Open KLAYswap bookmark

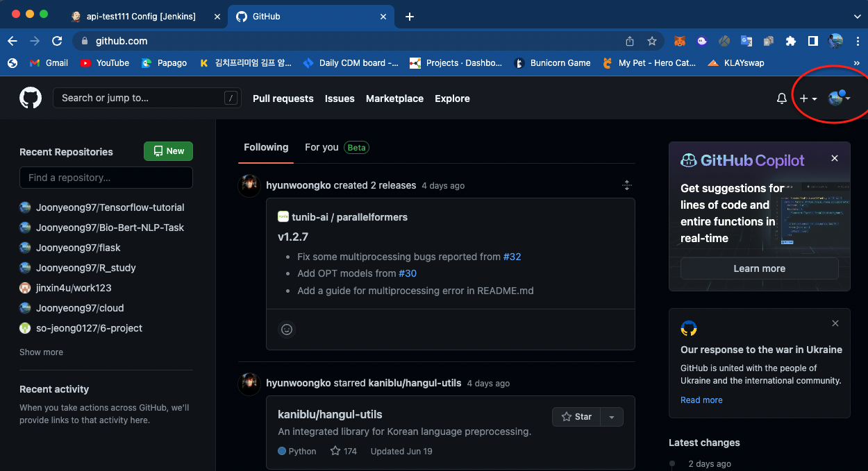[x=735, y=62]
